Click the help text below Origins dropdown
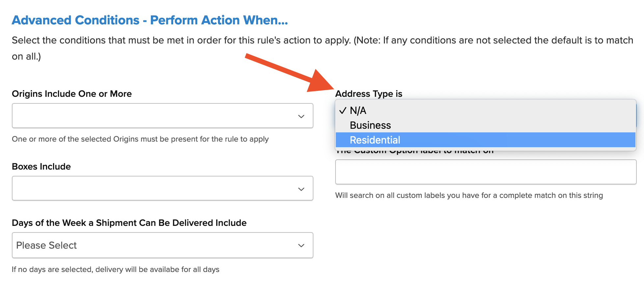Image resolution: width=644 pixels, height=297 pixels. pyautogui.click(x=140, y=139)
